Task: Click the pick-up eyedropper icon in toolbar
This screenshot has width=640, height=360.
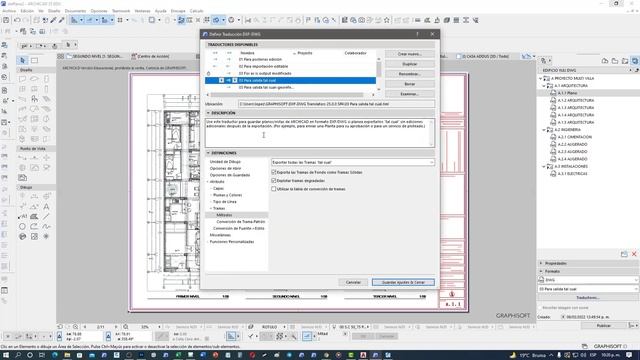Action: pyautogui.click(x=53, y=20)
